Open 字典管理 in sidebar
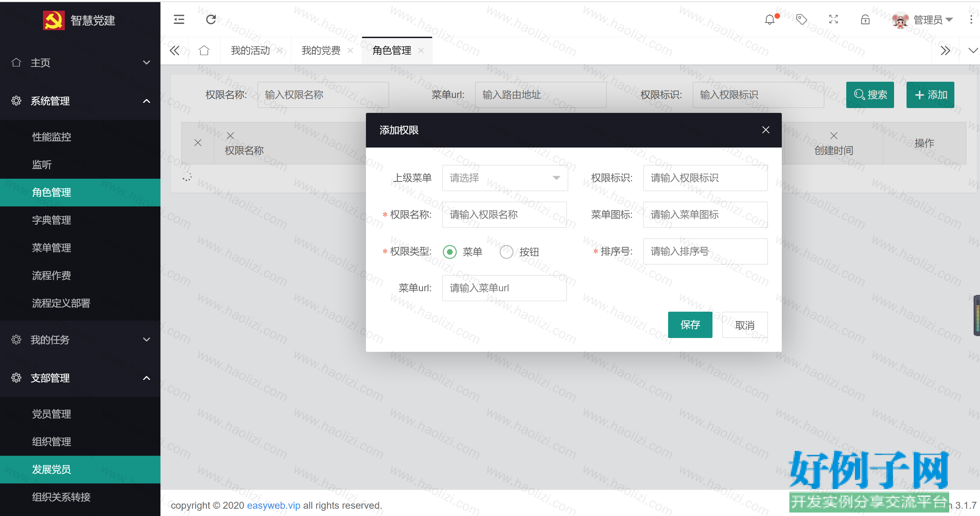Image resolution: width=980 pixels, height=516 pixels. coord(80,220)
